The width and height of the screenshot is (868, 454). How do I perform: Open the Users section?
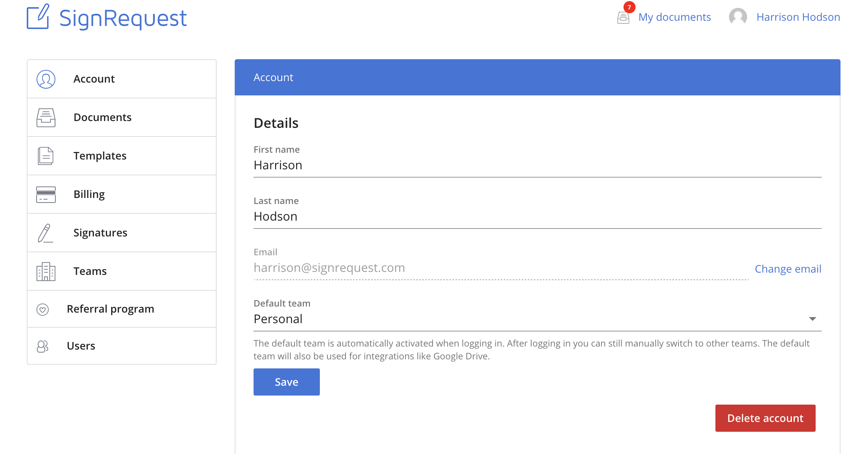click(x=122, y=346)
